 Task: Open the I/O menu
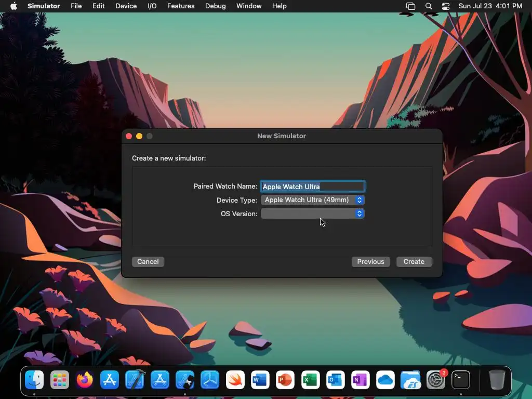[152, 6]
